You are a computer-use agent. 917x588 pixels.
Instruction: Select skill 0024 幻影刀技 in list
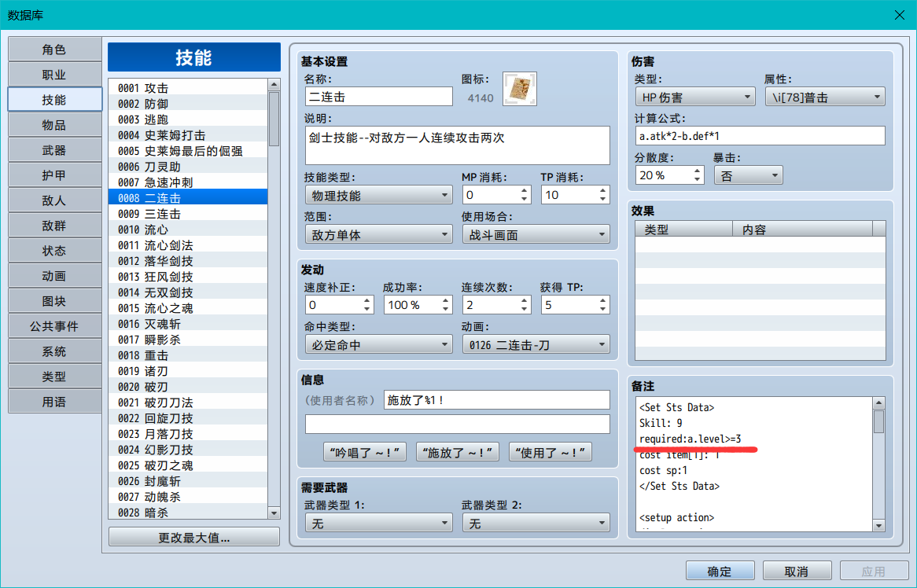tap(188, 450)
